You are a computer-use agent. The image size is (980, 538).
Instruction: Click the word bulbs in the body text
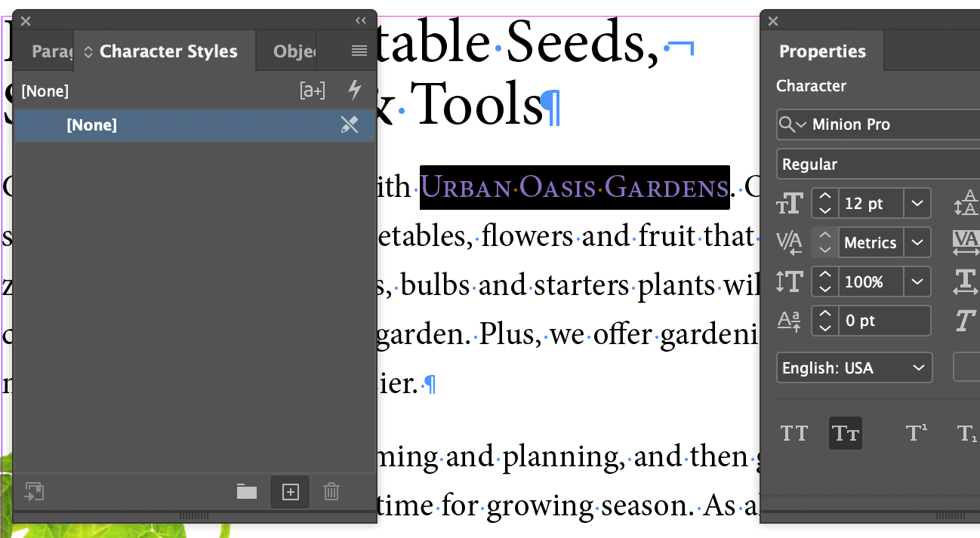tap(436, 285)
